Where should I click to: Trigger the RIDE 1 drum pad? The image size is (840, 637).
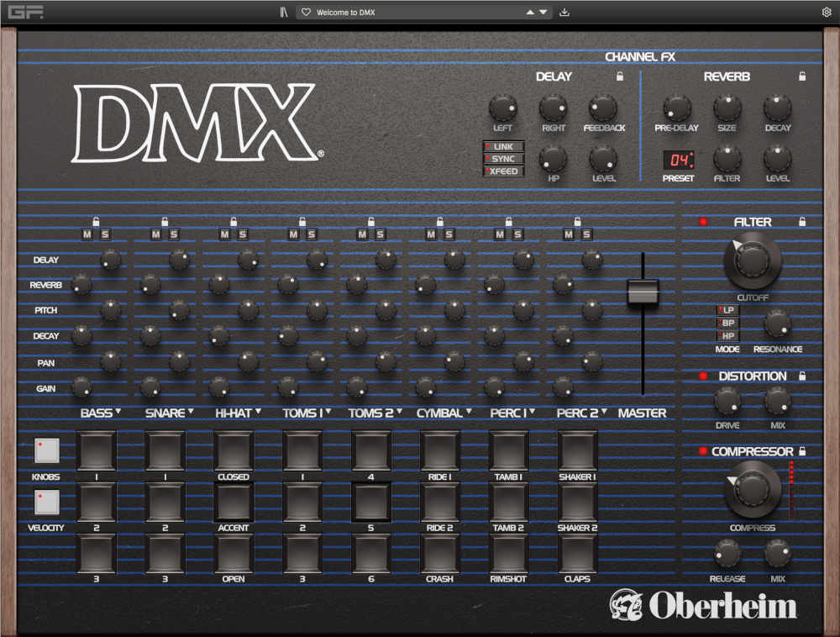click(x=440, y=450)
